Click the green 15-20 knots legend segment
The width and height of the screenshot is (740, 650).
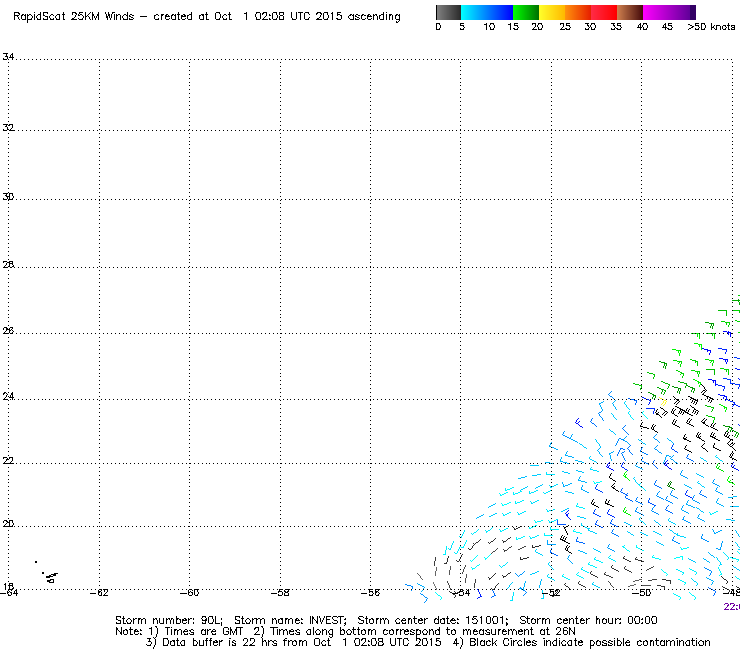click(x=526, y=12)
